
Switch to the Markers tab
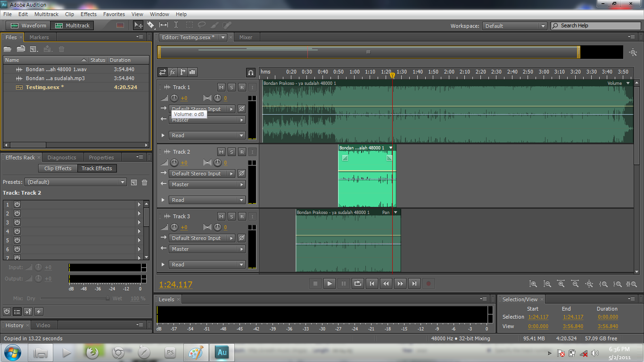tap(39, 37)
